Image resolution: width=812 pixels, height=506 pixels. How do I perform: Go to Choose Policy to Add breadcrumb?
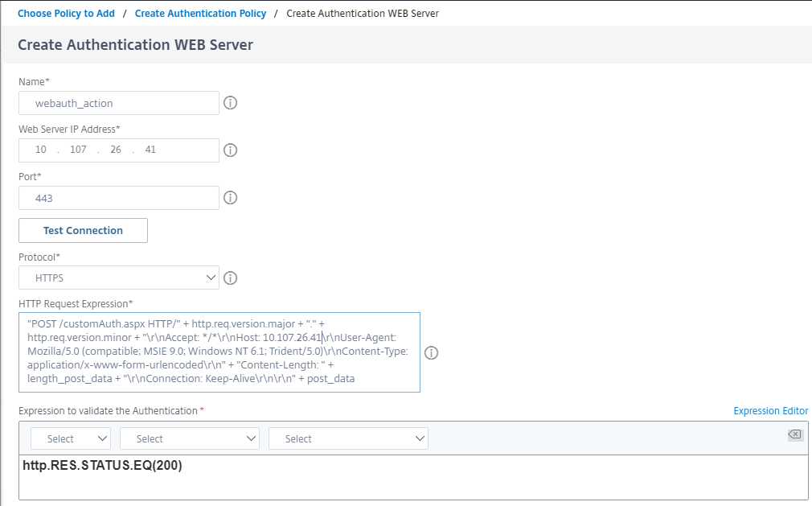coord(66,14)
